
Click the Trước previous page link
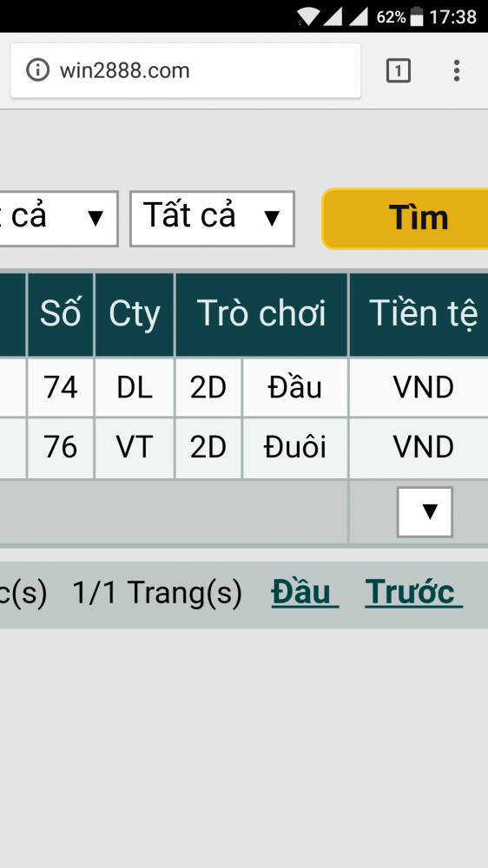[413, 592]
